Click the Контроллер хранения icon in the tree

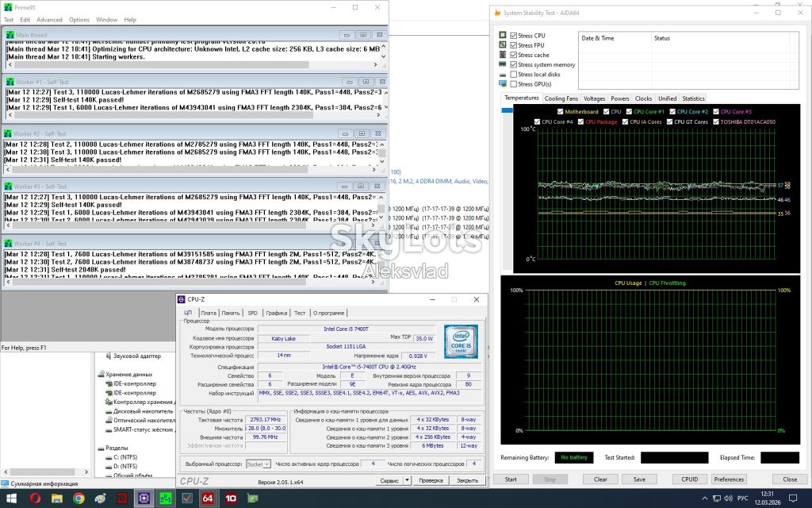pos(109,402)
